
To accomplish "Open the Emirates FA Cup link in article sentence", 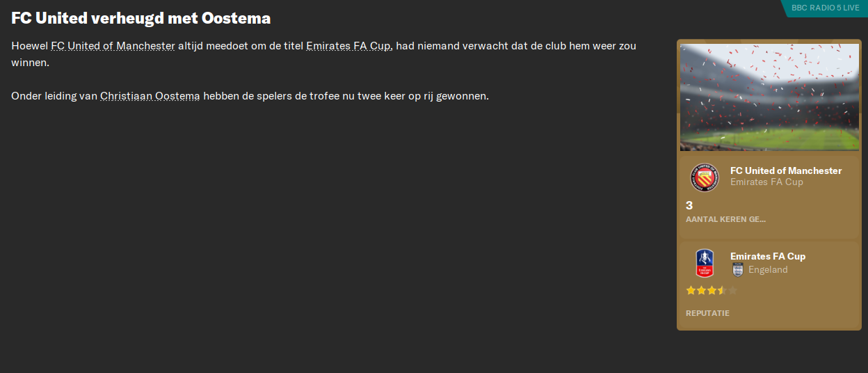I will coord(349,46).
